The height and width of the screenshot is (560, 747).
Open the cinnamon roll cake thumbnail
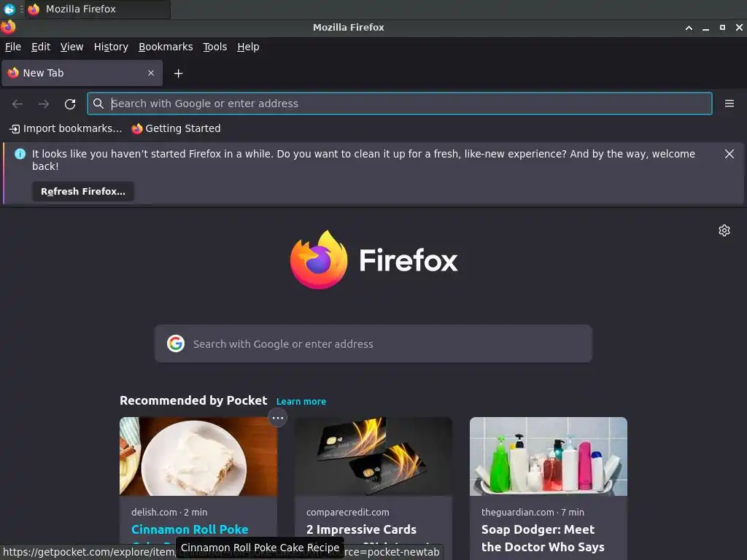pos(198,456)
